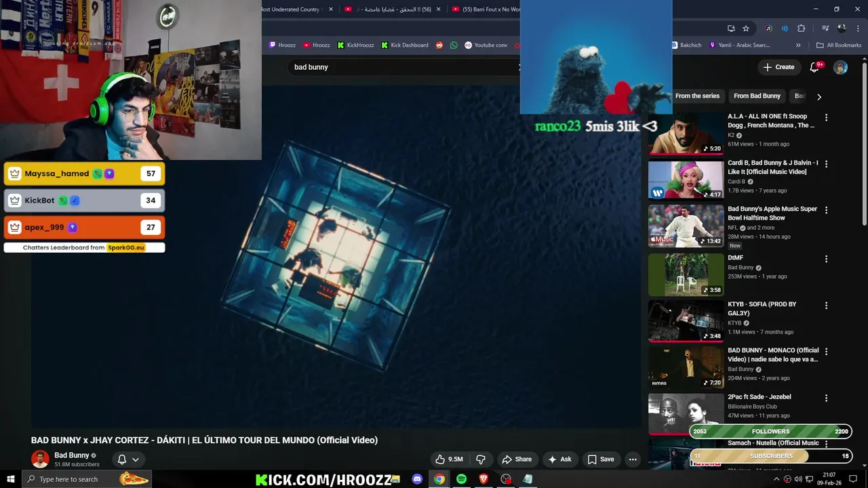Open options for A.L.A - ALL IN ONE video
868x488 pixels.
[826, 117]
